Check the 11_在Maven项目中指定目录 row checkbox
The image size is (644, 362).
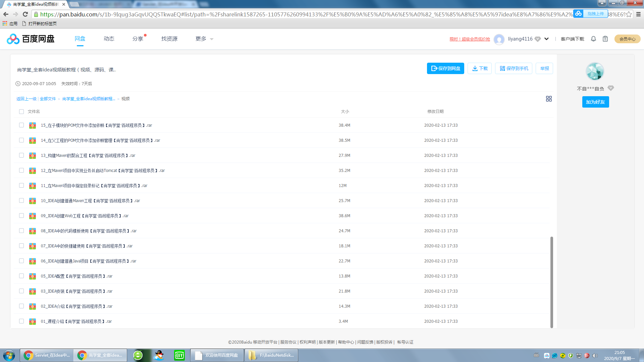pyautogui.click(x=21, y=185)
